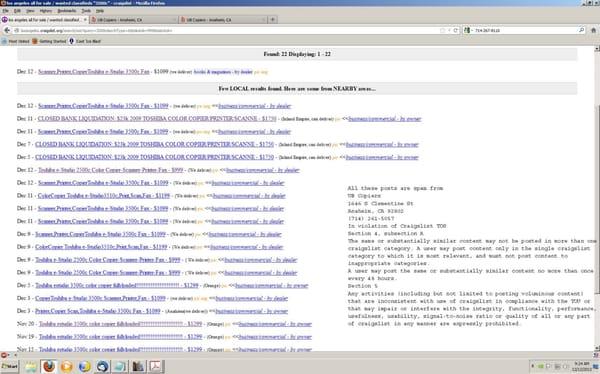600x374 pixels.
Task: Open the Edit menu
Action: click(x=17, y=11)
